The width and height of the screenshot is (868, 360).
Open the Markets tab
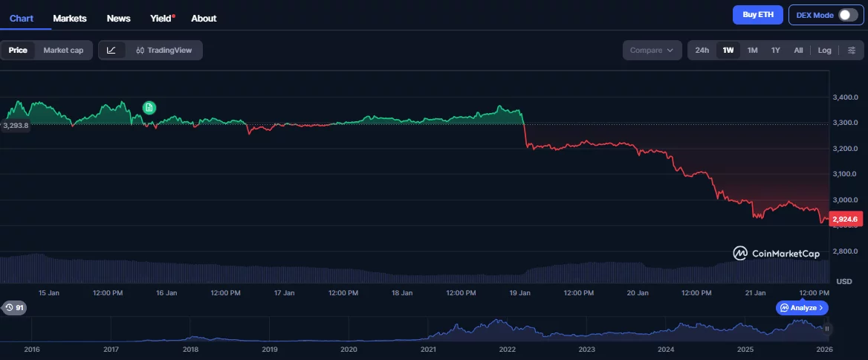tap(70, 18)
